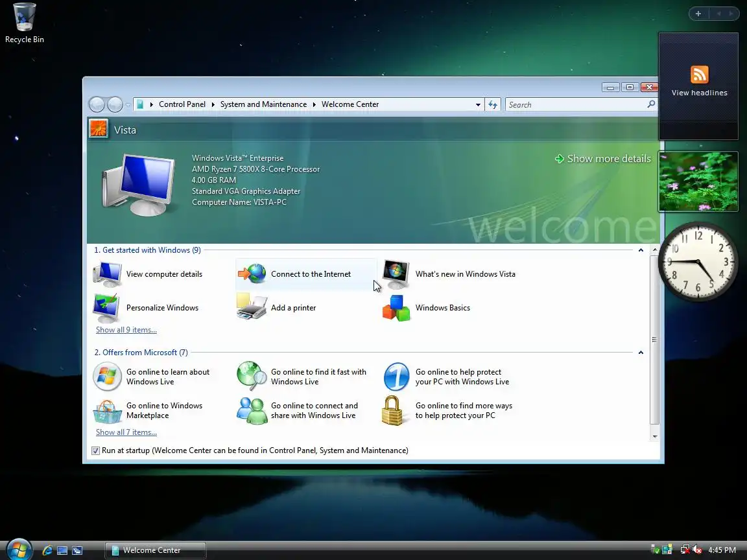Click Show all 7 items link
The height and width of the screenshot is (560, 747).
126,432
